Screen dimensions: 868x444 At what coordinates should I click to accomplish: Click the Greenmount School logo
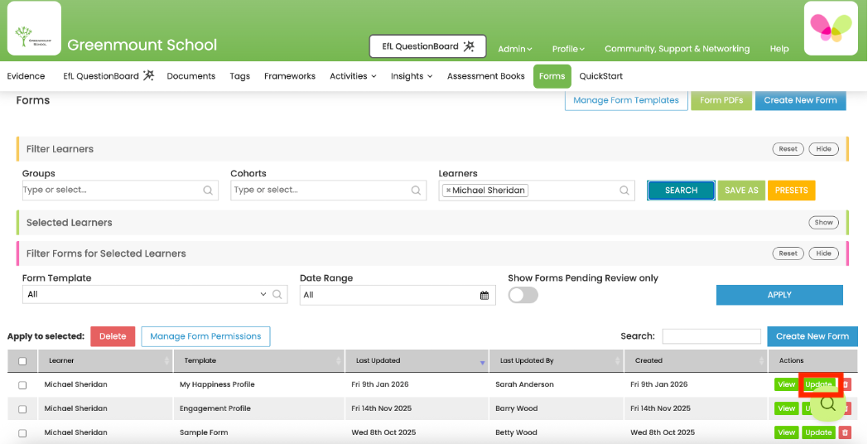[x=34, y=28]
